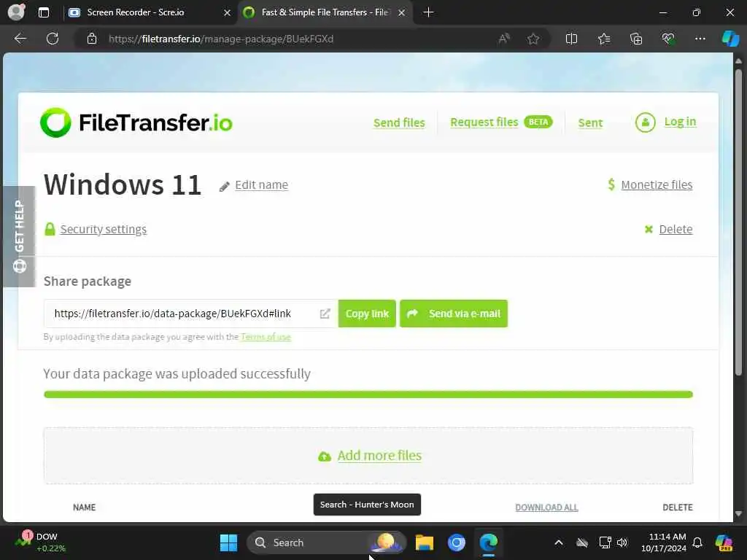This screenshot has width=747, height=560.
Task: Open the taskbar clock and date
Action: (x=664, y=542)
